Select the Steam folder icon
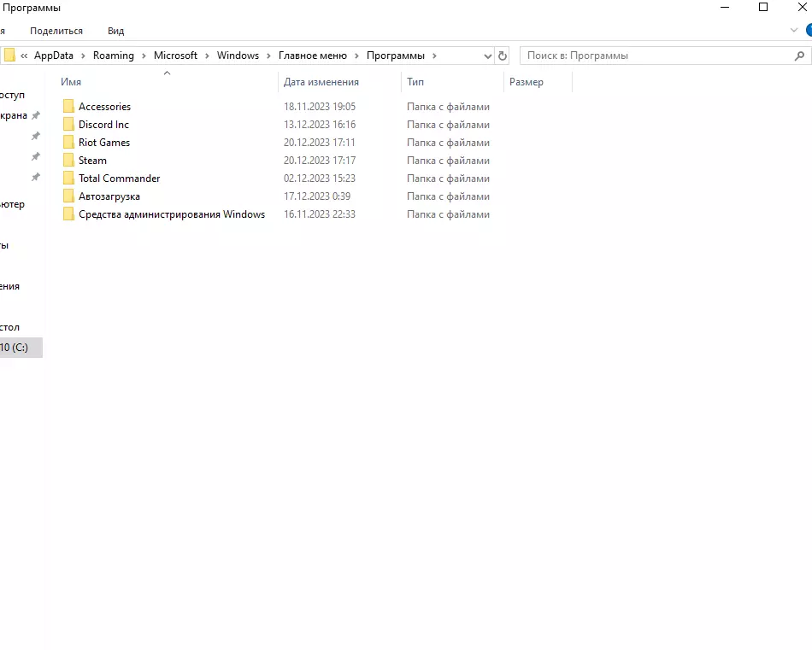Viewport: 812px width, 650px height. pos(68,161)
